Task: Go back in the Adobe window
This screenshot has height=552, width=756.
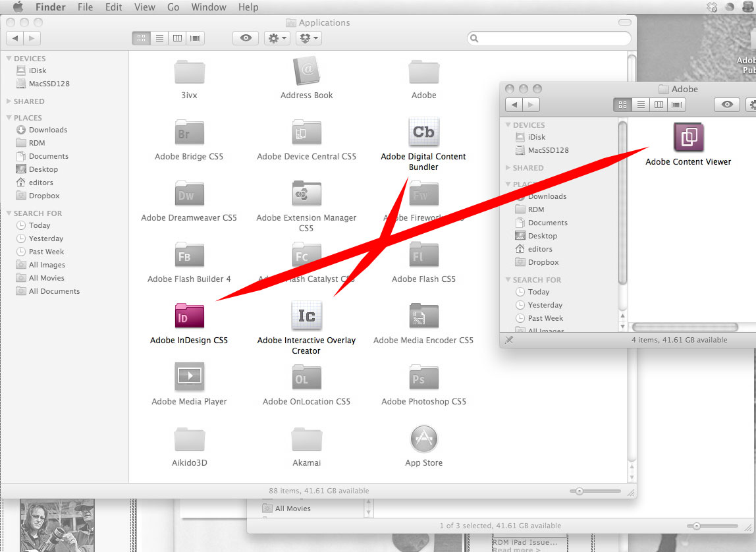Action: tap(514, 105)
